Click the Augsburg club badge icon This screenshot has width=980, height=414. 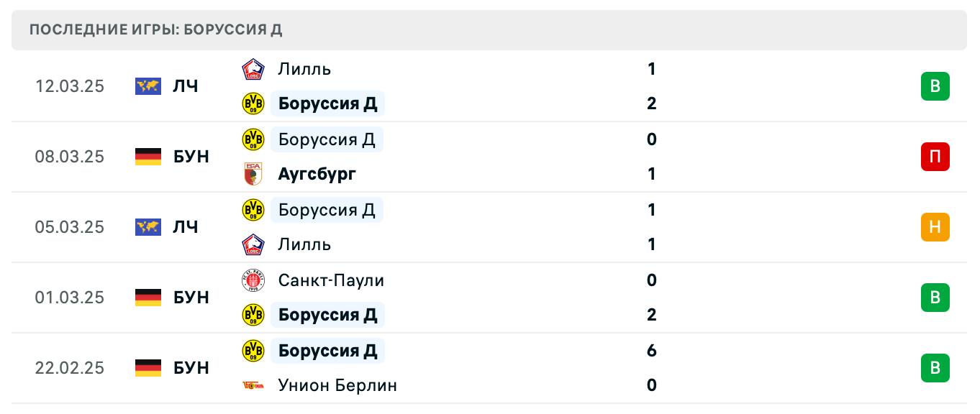pos(253,174)
